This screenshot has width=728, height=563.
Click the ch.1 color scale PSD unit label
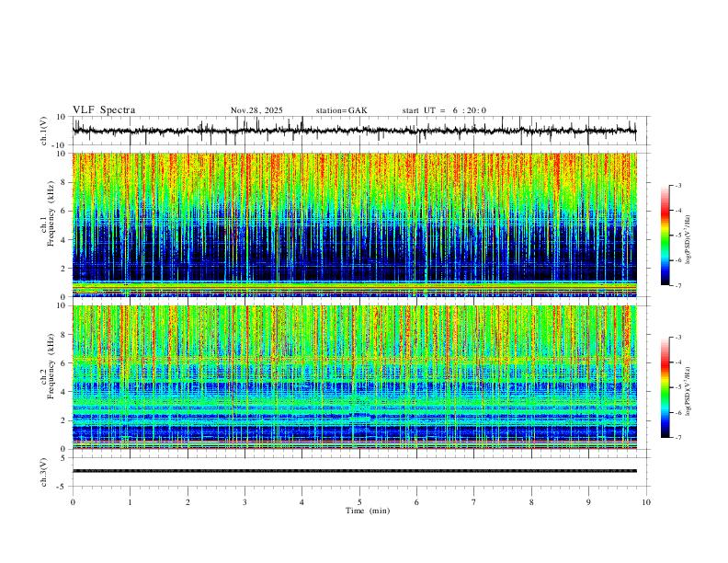(688, 240)
